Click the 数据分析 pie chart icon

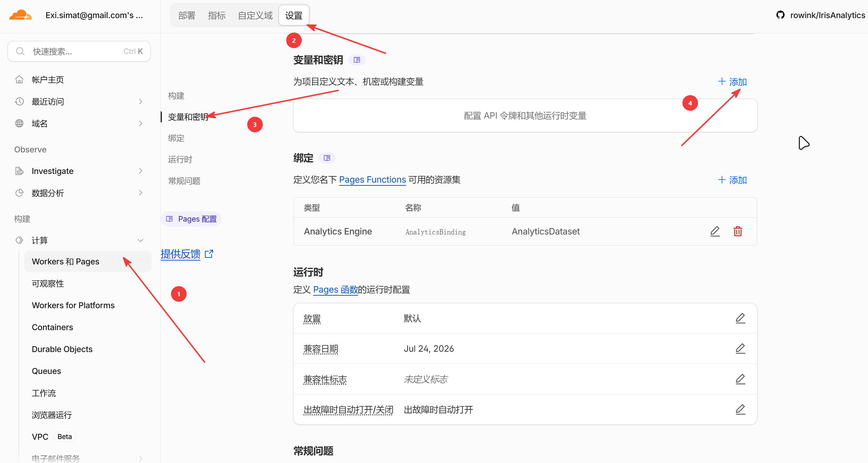(x=19, y=193)
